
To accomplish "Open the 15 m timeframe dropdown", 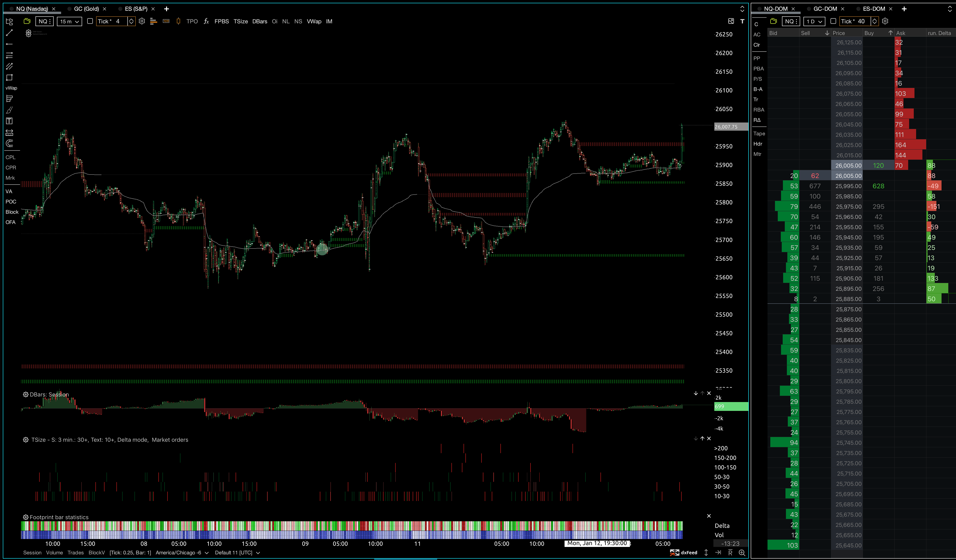I will click(69, 21).
